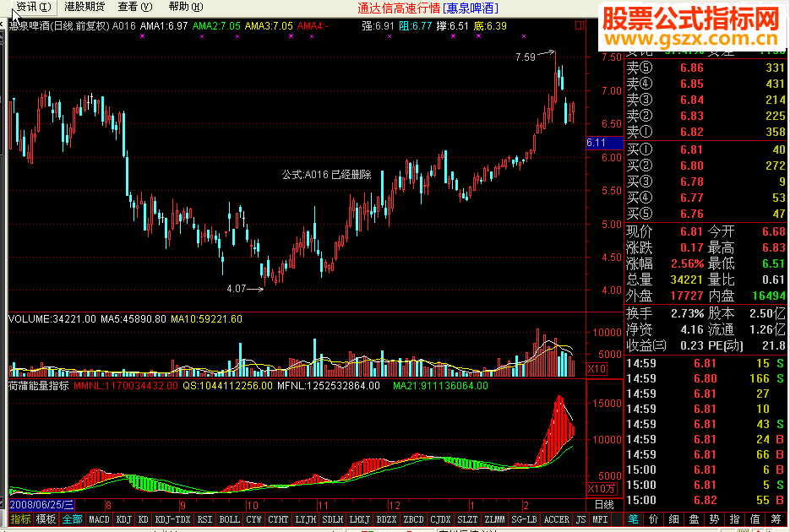Click the MA10:59221.60 volume label
The image size is (790, 532).
tap(206, 319)
